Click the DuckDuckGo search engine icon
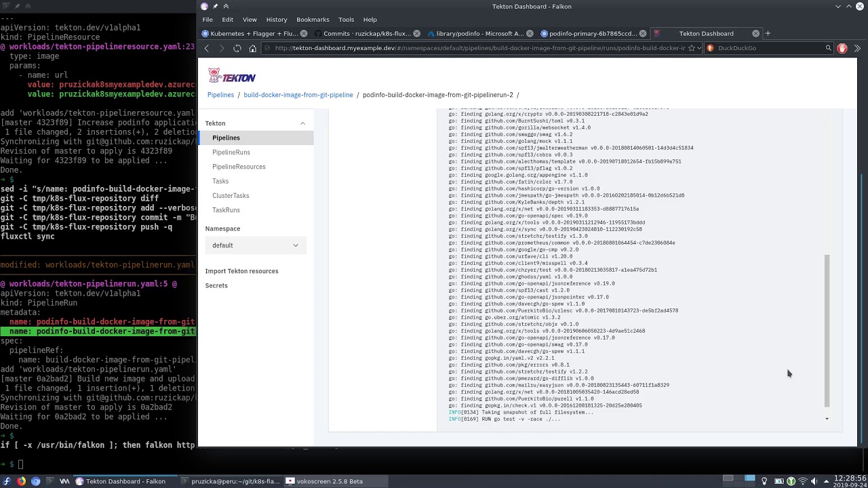The image size is (868, 488). click(x=710, y=48)
